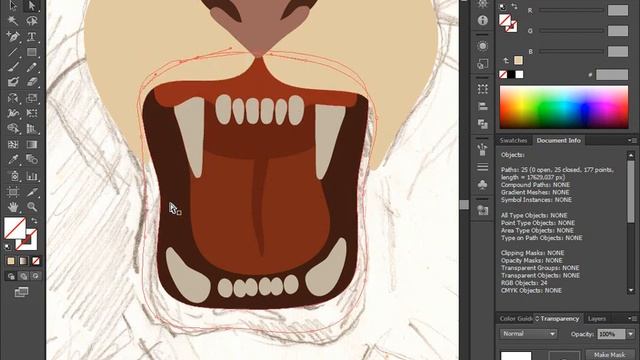Swap fill and stroke in the toolbar

coord(34,221)
